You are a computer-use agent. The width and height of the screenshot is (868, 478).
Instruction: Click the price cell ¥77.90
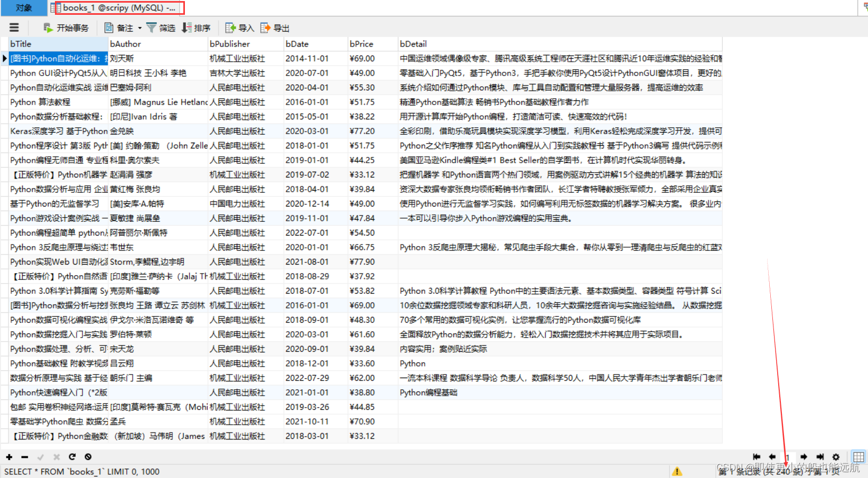372,262
